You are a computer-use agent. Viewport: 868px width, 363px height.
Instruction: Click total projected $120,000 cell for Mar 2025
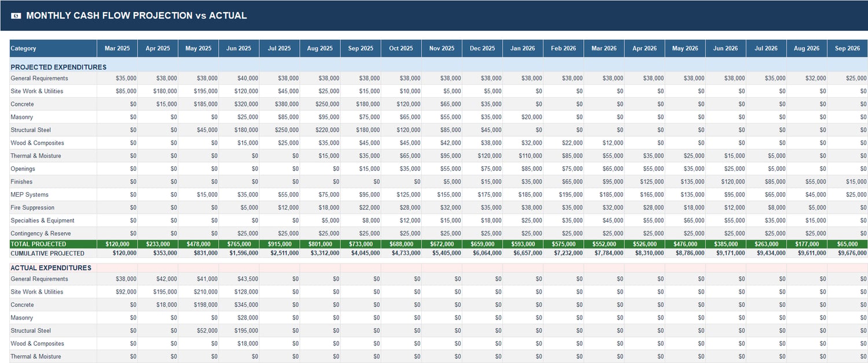pos(117,244)
